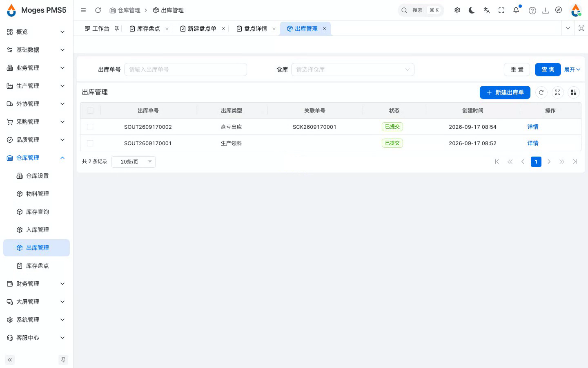Image resolution: width=588 pixels, height=368 pixels.
Task: Open 详情 for SOUT2609170002
Action: click(532, 127)
